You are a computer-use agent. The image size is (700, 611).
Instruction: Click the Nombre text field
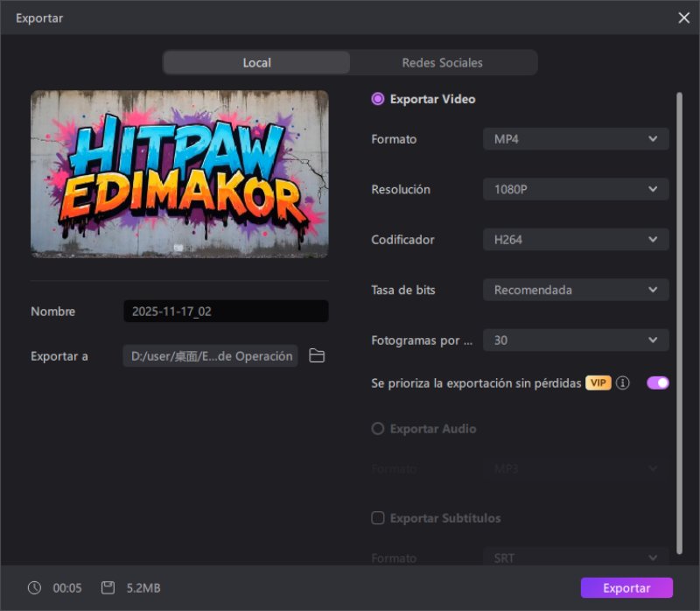click(x=226, y=312)
